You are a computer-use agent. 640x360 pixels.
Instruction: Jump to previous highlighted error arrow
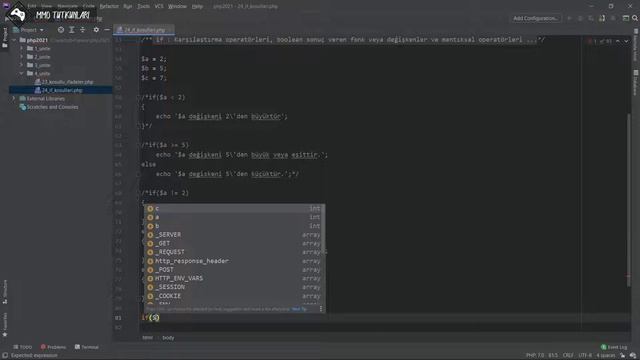point(618,41)
